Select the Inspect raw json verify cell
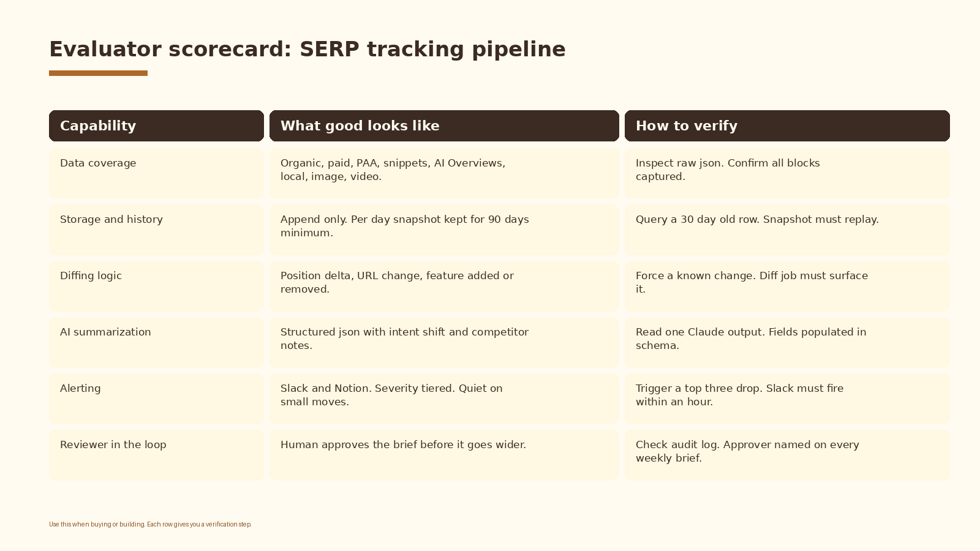 (x=787, y=173)
